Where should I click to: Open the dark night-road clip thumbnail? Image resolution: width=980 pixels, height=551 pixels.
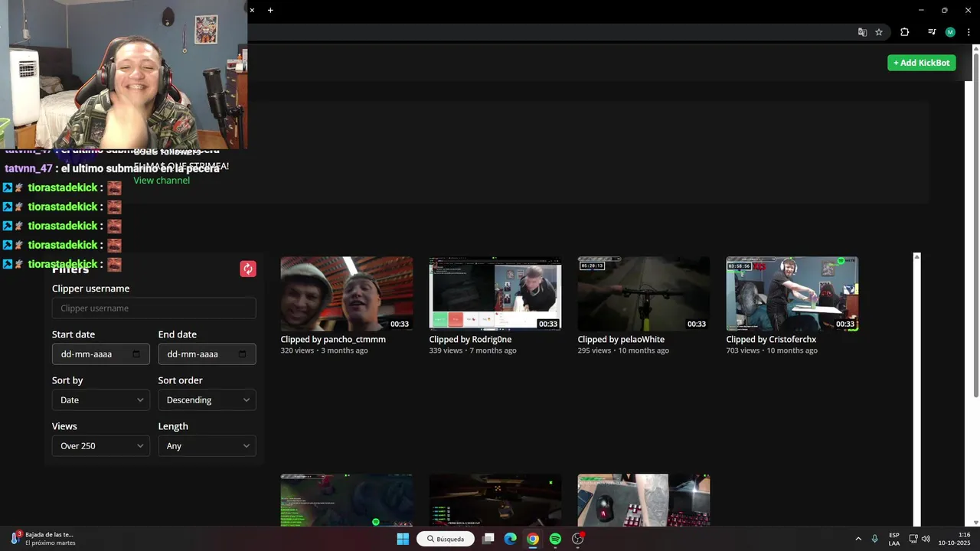(x=495, y=500)
